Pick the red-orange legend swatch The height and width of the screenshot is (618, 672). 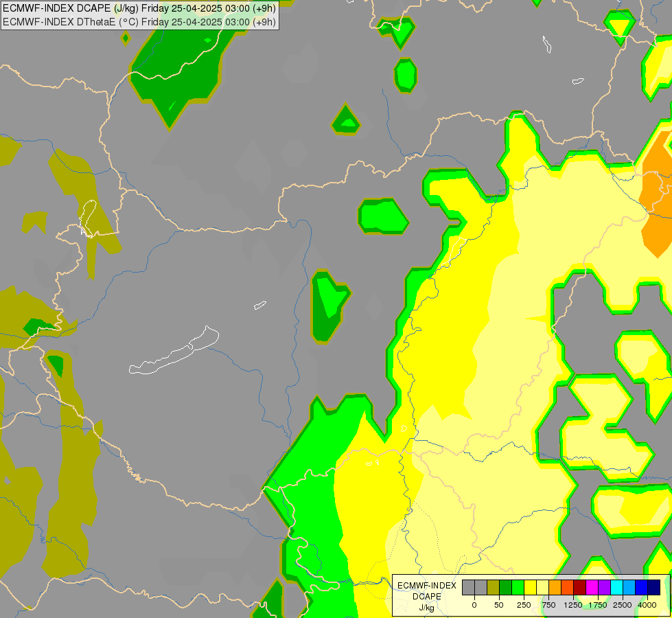[x=568, y=587]
